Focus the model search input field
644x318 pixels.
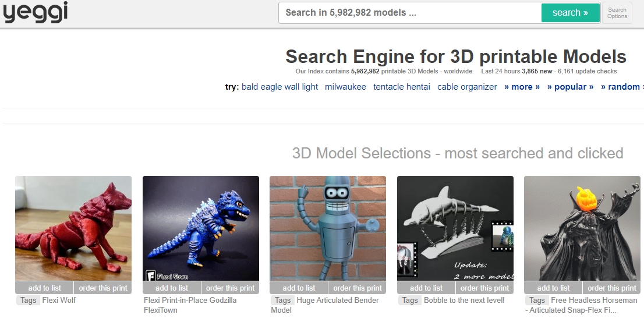click(x=410, y=13)
